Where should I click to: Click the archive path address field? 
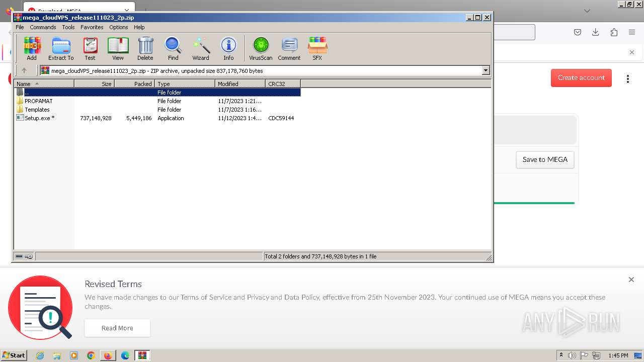coord(261,71)
